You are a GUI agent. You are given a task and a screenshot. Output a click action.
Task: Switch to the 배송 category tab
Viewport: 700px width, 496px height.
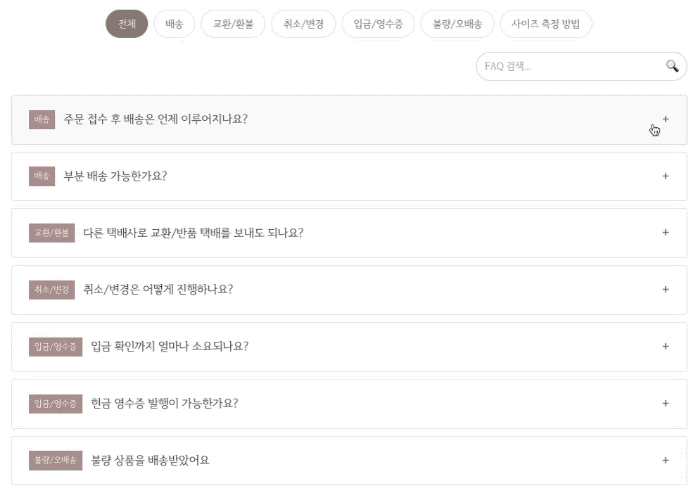[x=174, y=24]
